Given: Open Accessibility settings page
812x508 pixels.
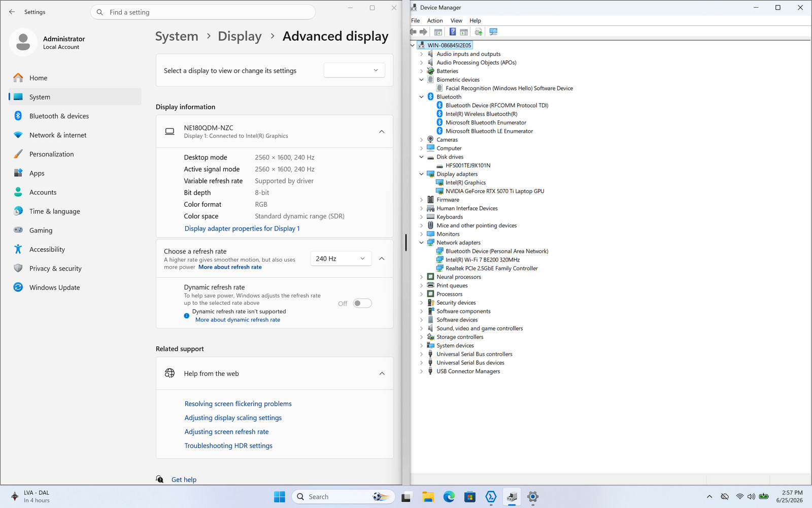Looking at the screenshot, I should tap(75, 249).
